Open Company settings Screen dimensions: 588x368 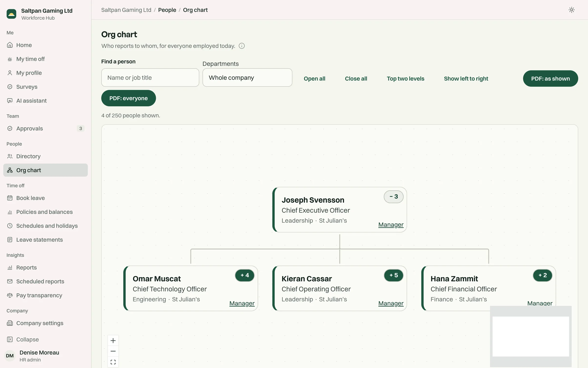click(x=45, y=323)
